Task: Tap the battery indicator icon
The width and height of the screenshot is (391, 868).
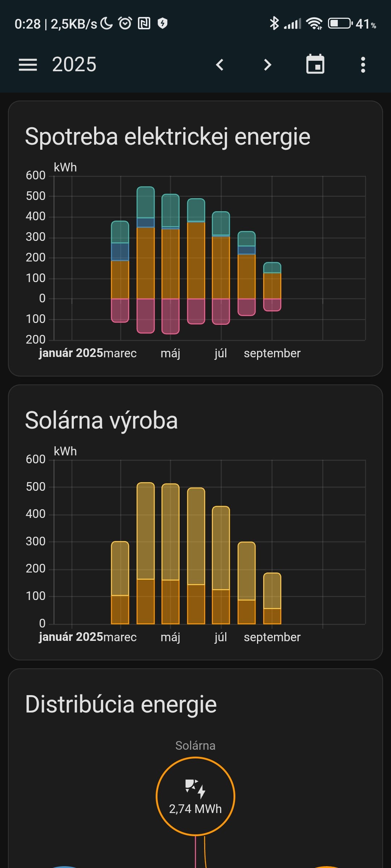Action: tap(340, 24)
